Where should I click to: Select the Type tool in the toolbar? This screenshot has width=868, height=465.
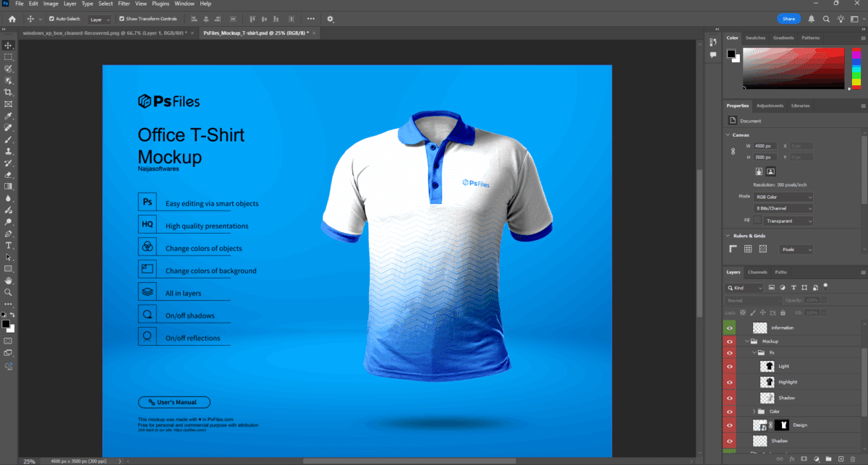tap(8, 245)
